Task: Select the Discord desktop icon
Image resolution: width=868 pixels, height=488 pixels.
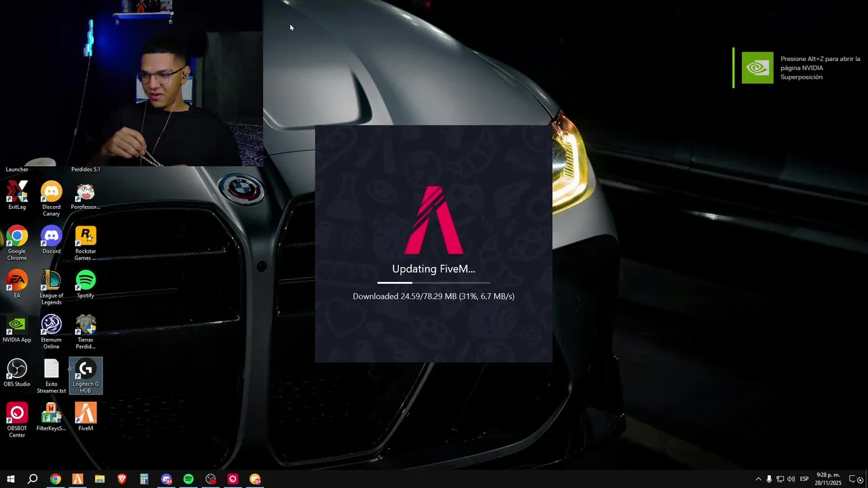Action: click(x=52, y=239)
